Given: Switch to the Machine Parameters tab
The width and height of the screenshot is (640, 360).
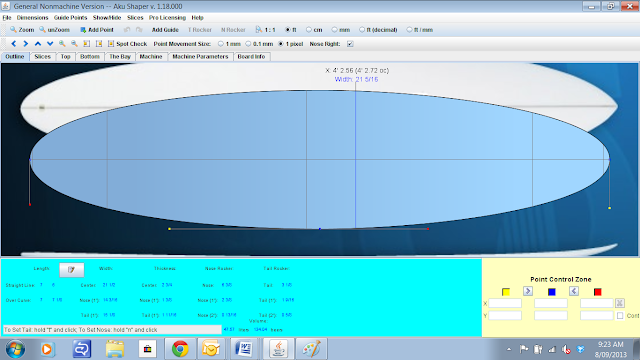Looking at the screenshot, I should coord(200,57).
